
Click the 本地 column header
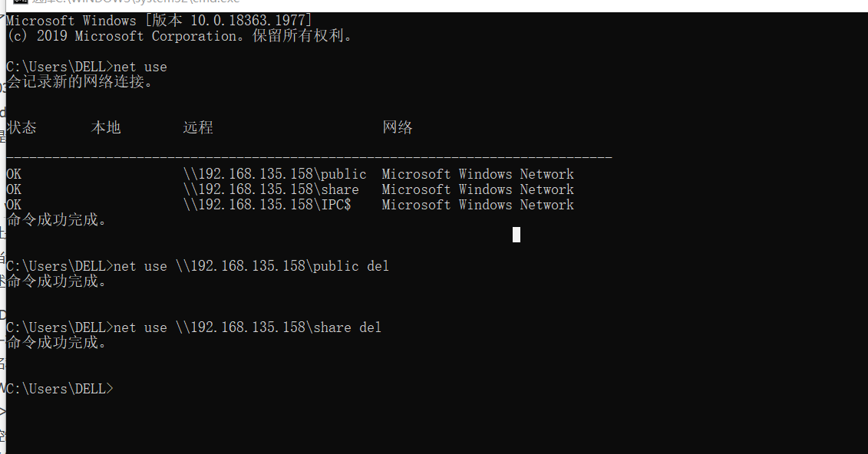coord(106,128)
